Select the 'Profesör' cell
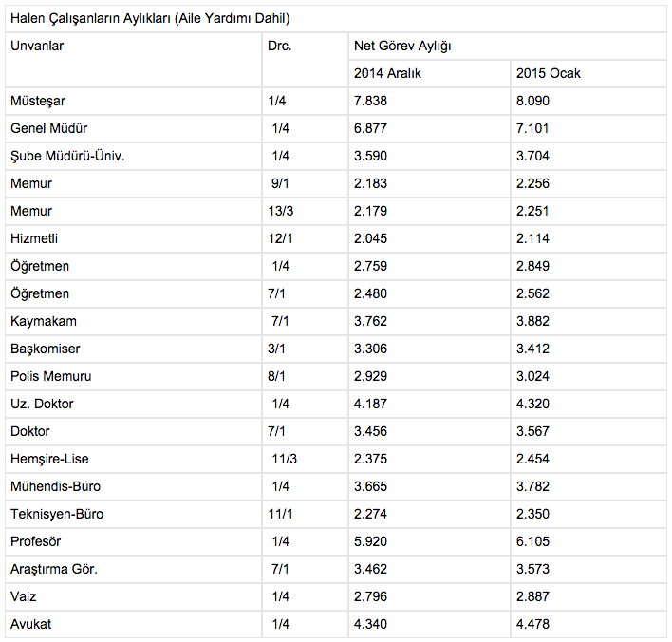This screenshot has height=642, width=672. tap(36, 541)
